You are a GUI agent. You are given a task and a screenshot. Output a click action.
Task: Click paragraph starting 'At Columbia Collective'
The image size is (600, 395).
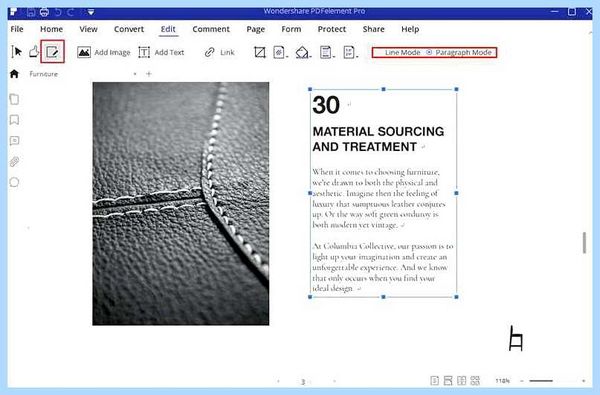383,267
